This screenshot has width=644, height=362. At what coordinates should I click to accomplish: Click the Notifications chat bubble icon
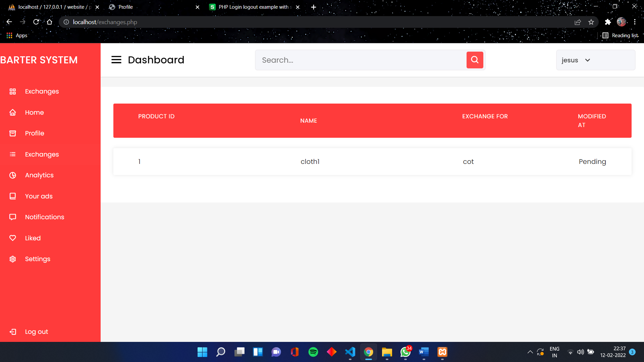click(x=12, y=217)
